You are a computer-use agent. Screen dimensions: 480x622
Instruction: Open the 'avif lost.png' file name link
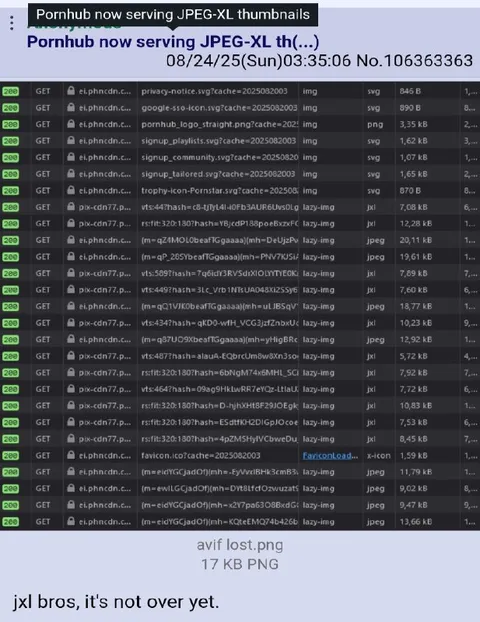pyautogui.click(x=240, y=545)
